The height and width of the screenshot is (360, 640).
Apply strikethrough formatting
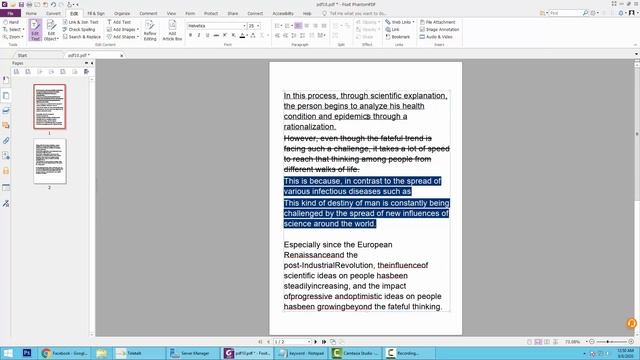[x=216, y=36]
